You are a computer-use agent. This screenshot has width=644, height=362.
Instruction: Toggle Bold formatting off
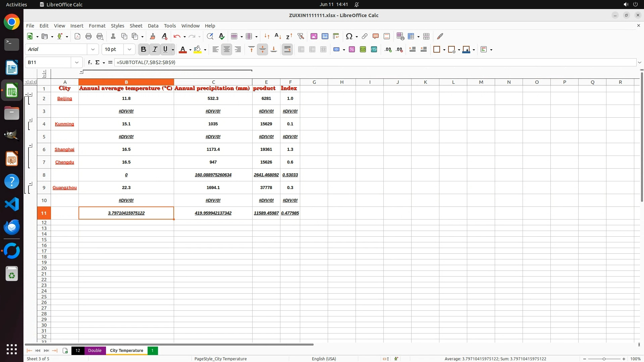click(144, 50)
